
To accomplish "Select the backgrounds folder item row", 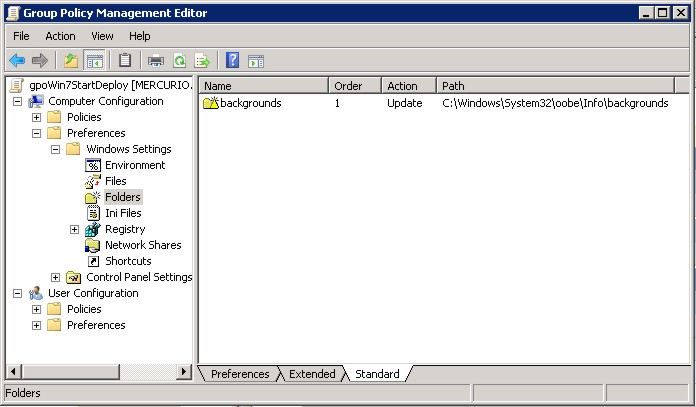I will pyautogui.click(x=250, y=103).
